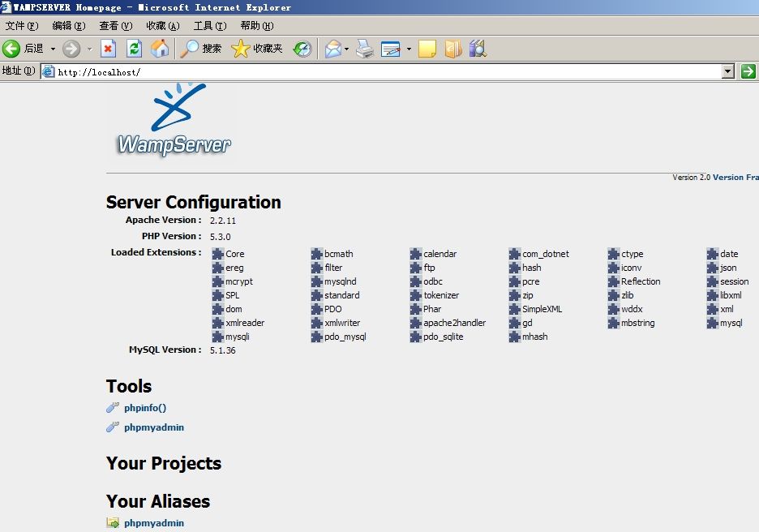Refresh the page with the green arrows icon
This screenshot has width=759, height=532.
[134, 49]
